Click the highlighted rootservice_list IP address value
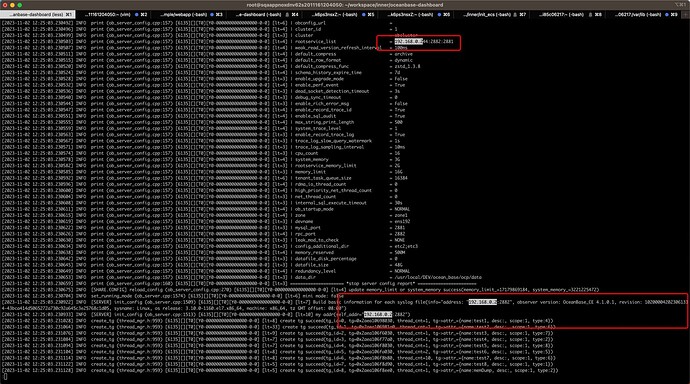This screenshot has width=690, height=384. 408,41
